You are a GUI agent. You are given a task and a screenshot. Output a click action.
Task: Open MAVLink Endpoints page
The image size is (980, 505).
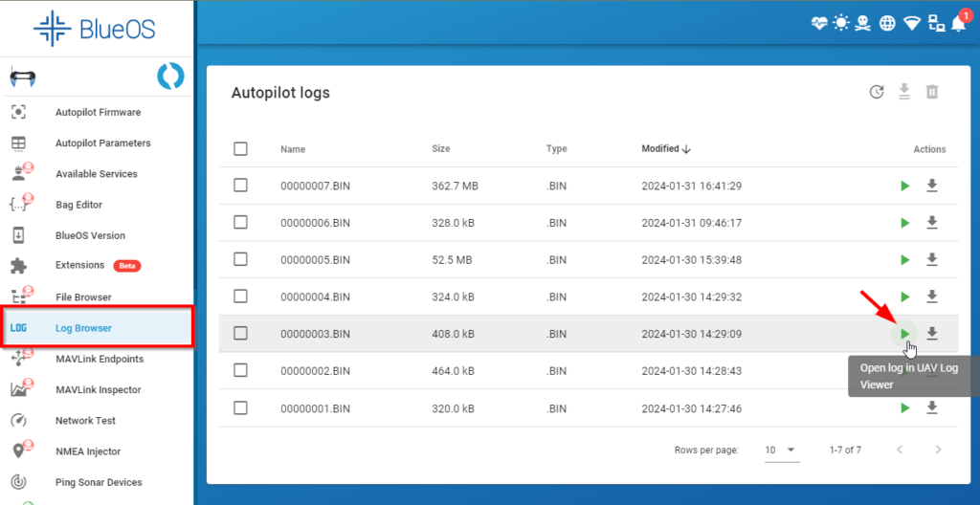coord(97,359)
